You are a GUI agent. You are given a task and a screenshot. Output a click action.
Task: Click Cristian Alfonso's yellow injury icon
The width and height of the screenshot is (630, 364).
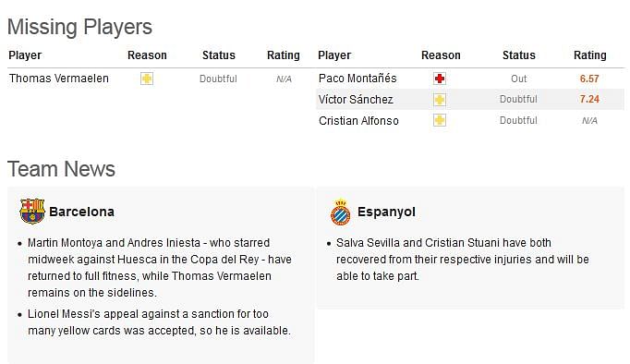tap(440, 120)
